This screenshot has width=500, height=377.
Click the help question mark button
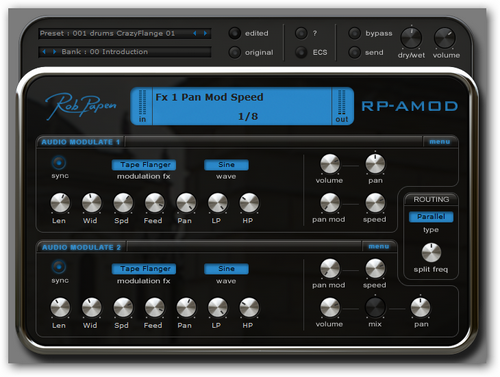(x=301, y=33)
